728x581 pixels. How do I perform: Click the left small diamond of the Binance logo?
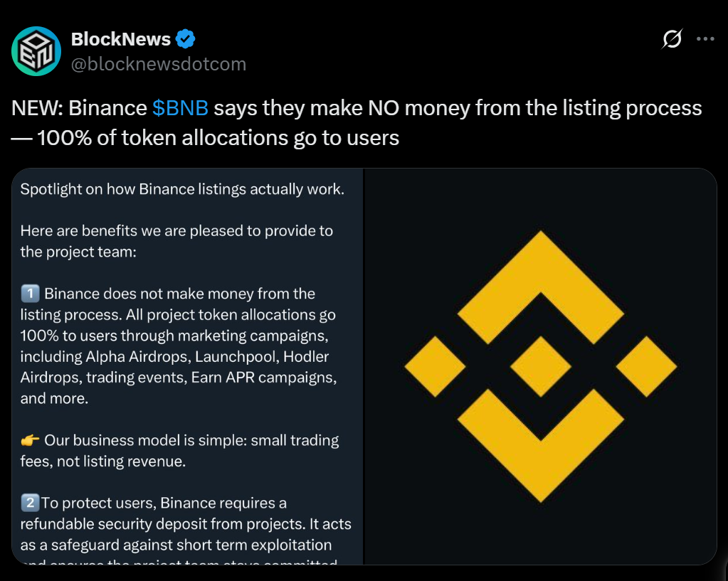tap(435, 366)
